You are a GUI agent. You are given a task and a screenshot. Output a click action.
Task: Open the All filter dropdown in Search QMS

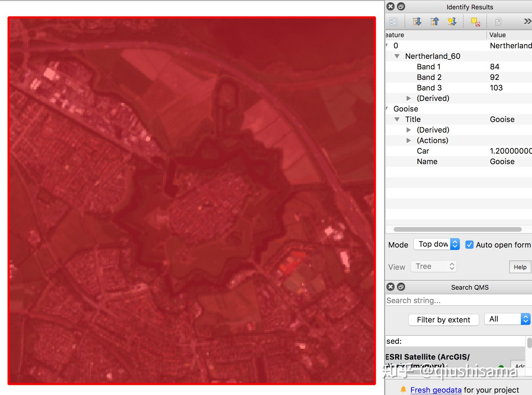click(507, 319)
